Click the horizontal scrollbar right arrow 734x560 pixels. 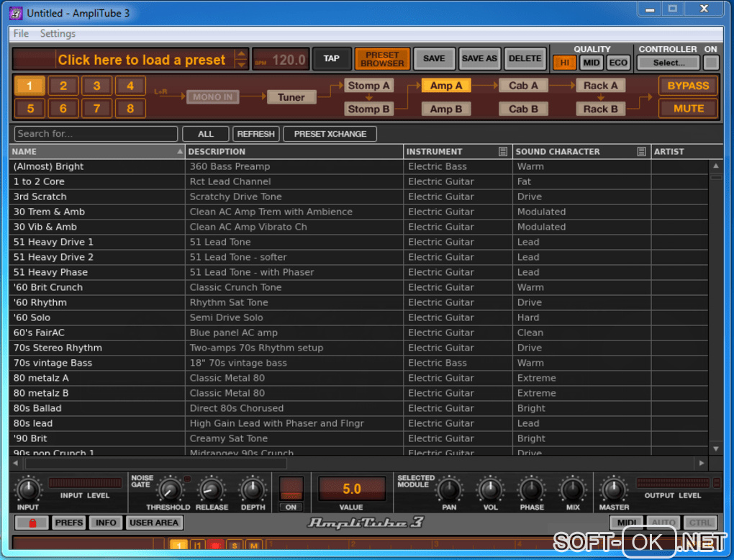[701, 463]
